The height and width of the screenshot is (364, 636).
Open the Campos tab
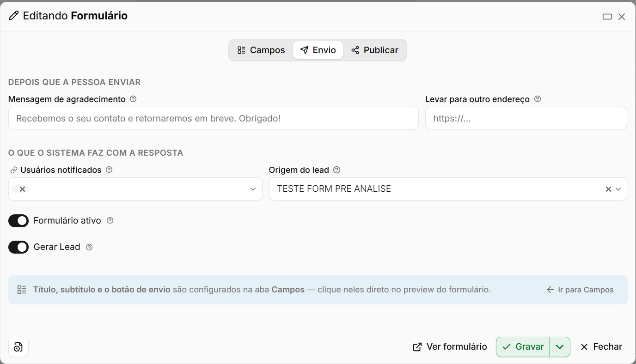coord(261,50)
